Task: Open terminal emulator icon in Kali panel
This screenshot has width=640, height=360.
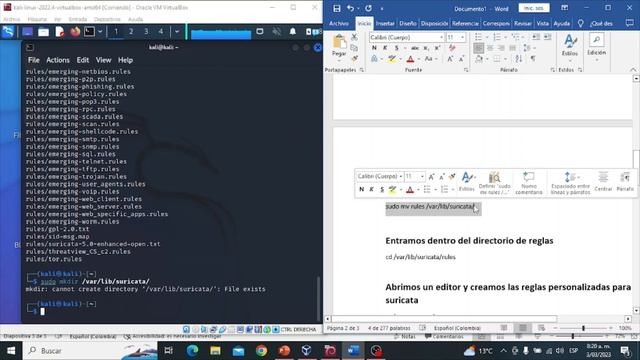Action: [89, 31]
